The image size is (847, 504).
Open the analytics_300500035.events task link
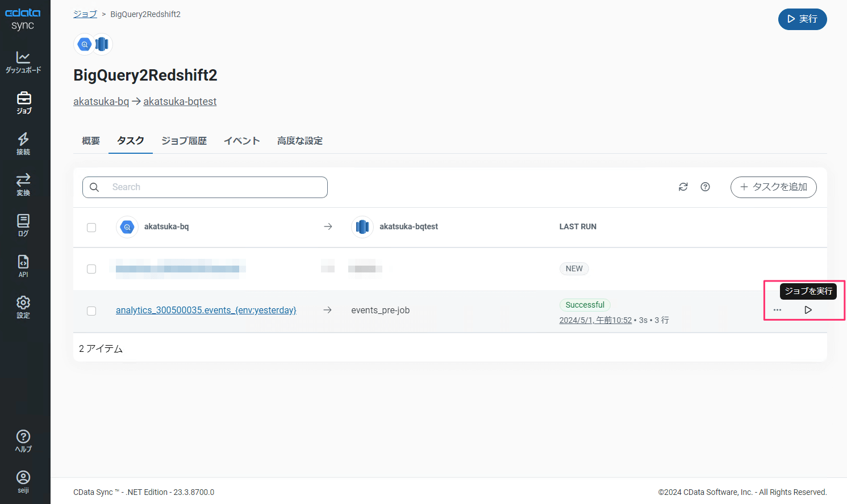[x=206, y=310]
